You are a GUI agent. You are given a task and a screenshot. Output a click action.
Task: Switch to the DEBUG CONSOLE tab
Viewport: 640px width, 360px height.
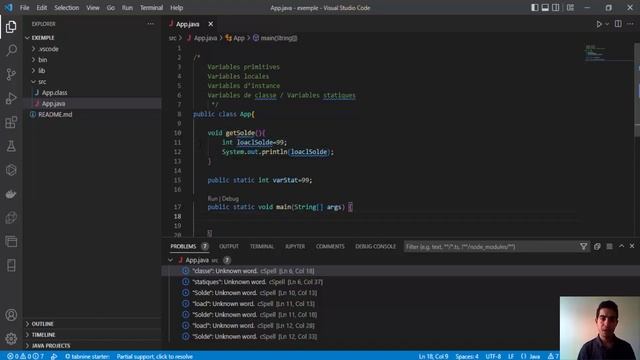(376, 246)
